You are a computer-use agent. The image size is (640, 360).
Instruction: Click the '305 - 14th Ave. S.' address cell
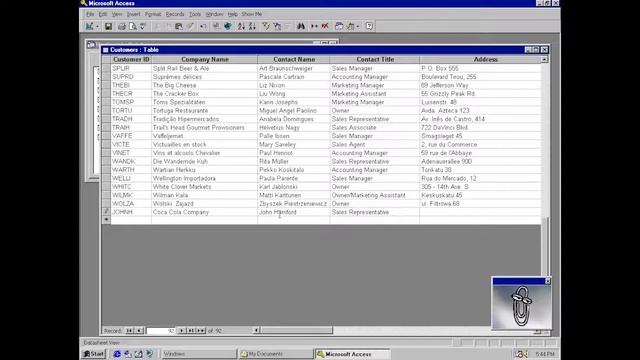pos(480,187)
